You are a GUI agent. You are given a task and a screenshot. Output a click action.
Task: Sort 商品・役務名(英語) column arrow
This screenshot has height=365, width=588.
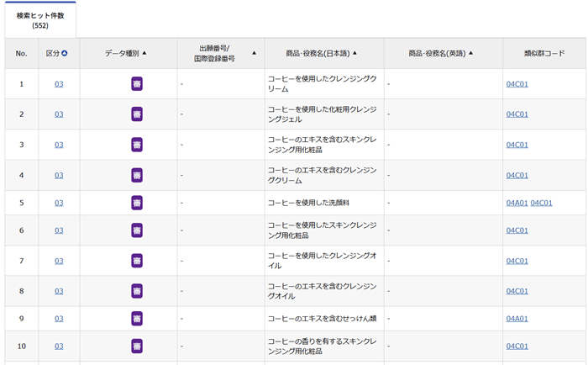[x=471, y=53]
